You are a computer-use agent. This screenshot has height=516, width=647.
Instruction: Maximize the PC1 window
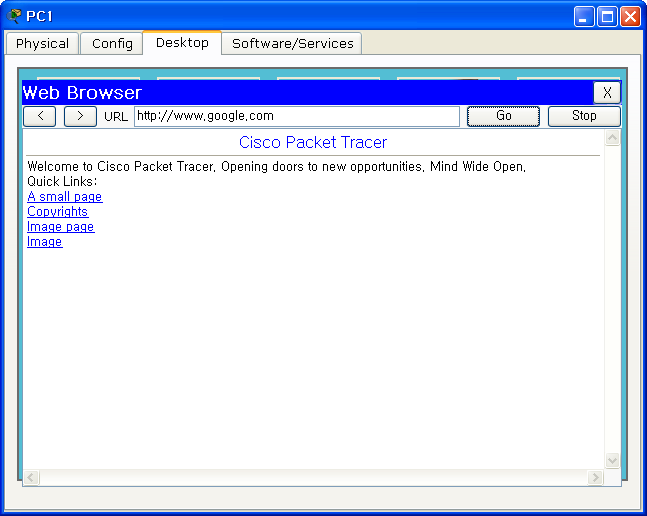pos(607,17)
